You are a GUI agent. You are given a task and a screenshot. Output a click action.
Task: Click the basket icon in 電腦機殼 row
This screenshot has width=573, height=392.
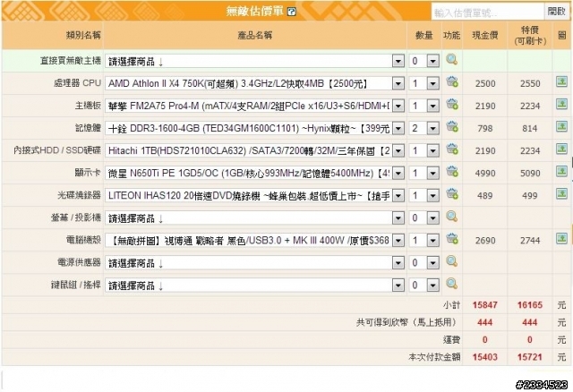(x=452, y=239)
